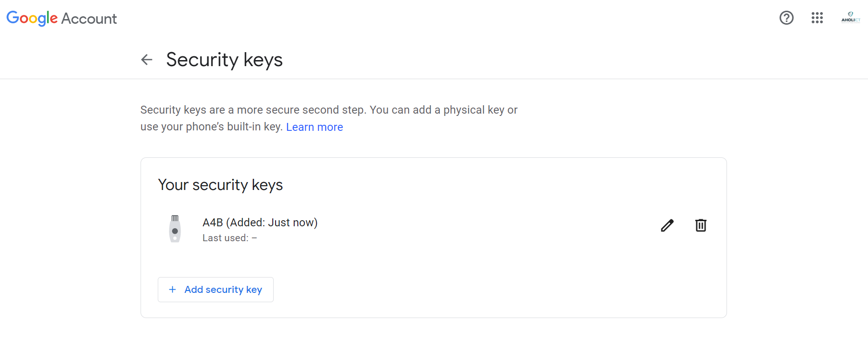Click the Your security keys heading

click(x=221, y=185)
